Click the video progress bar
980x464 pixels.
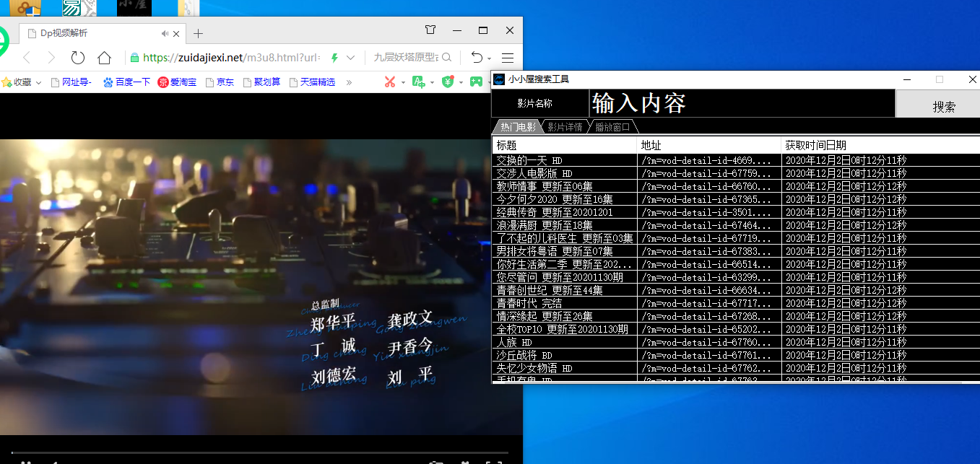click(x=260, y=454)
